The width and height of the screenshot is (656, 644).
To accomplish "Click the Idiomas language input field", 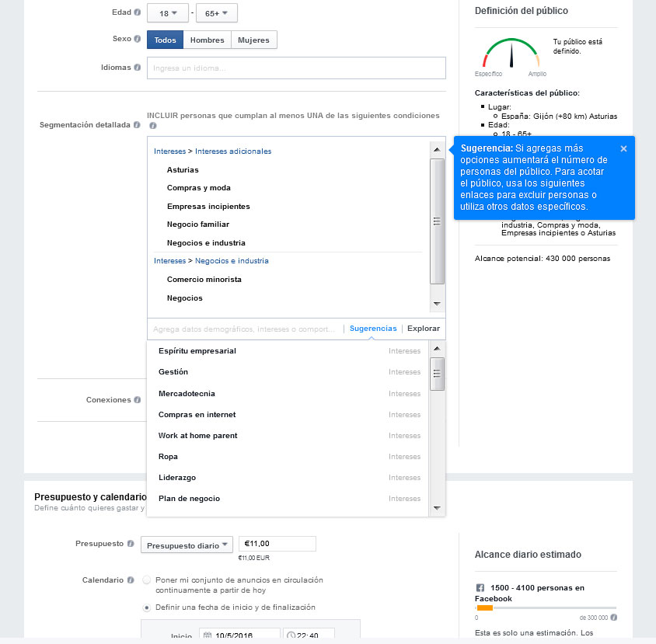I will (296, 68).
